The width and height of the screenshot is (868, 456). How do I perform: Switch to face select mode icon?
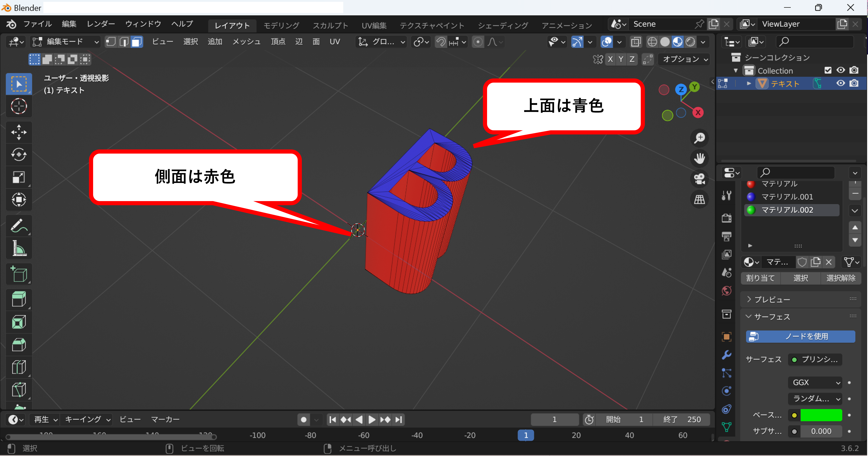coord(137,42)
